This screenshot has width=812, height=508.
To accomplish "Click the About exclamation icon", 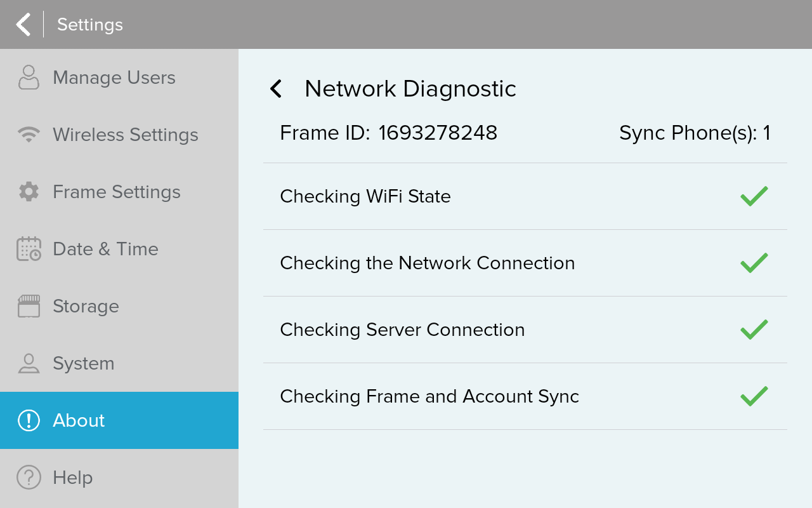I will (x=29, y=420).
